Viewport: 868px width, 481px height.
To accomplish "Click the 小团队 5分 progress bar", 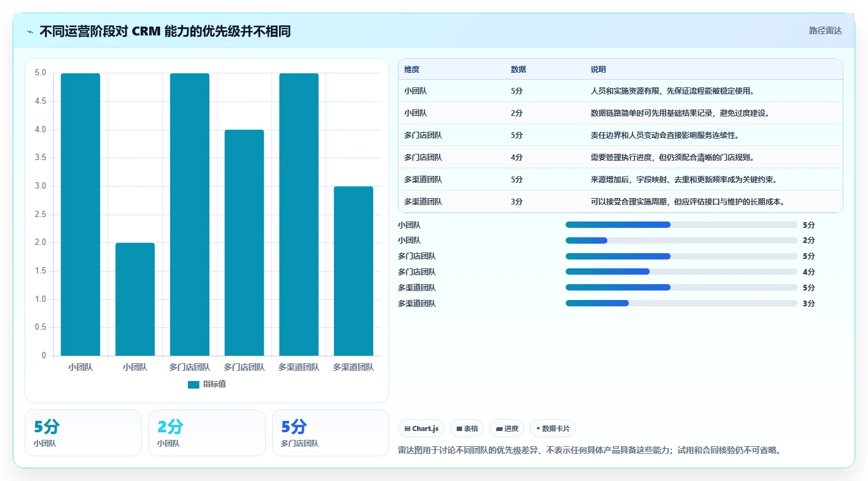I will [681, 225].
